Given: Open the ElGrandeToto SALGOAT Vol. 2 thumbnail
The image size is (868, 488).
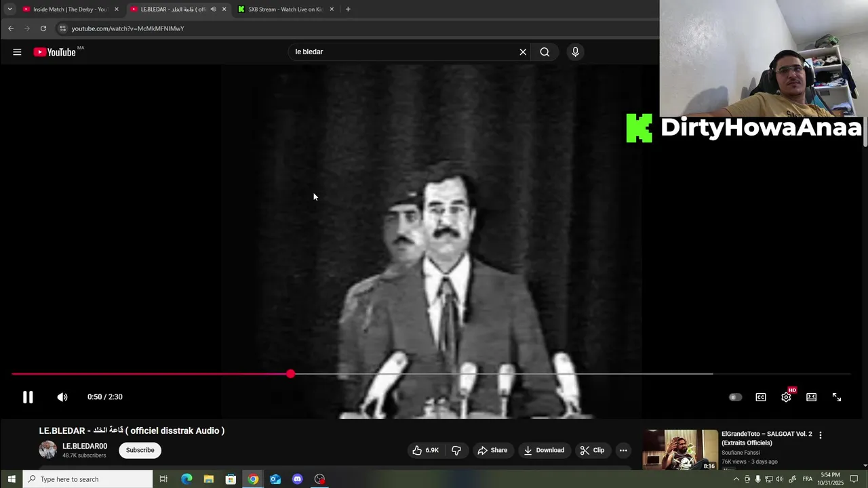Looking at the screenshot, I should (680, 449).
